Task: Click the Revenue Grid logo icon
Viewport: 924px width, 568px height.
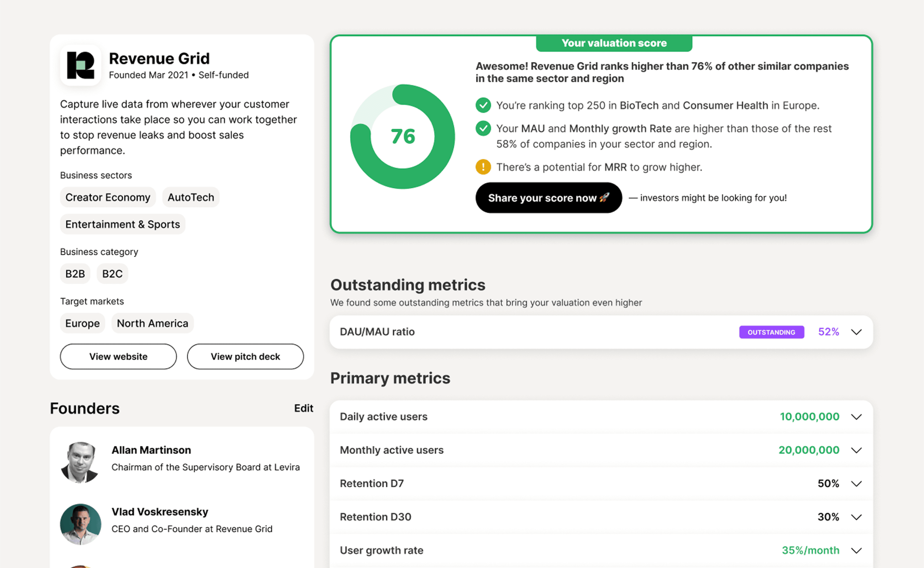Action: click(81, 65)
